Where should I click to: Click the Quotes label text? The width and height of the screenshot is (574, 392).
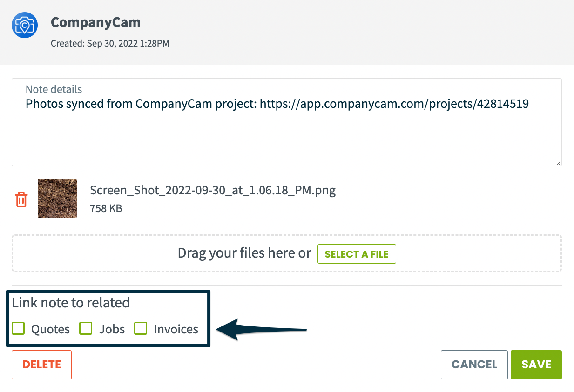pyautogui.click(x=50, y=329)
